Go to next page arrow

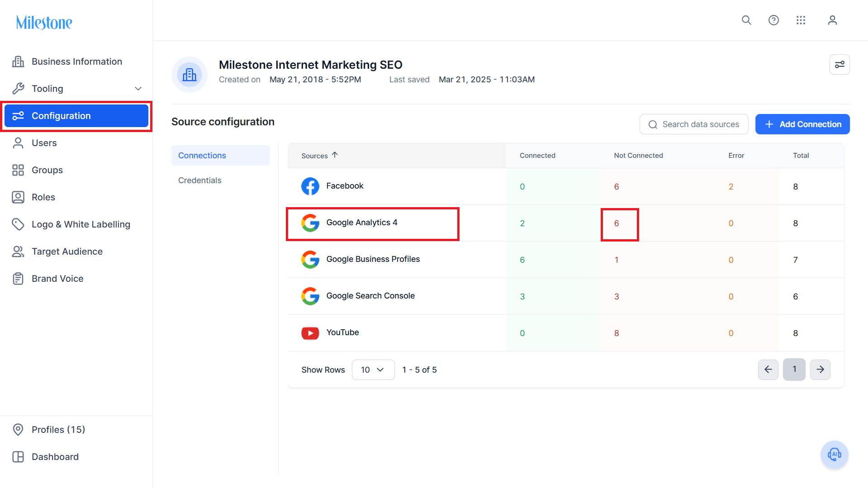pos(820,370)
